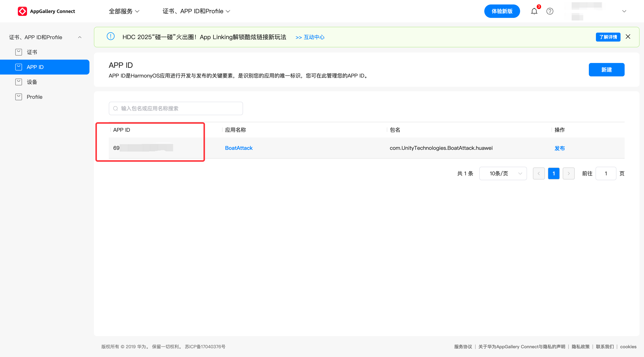
Task: Go to the next page arrow
Action: point(569,173)
